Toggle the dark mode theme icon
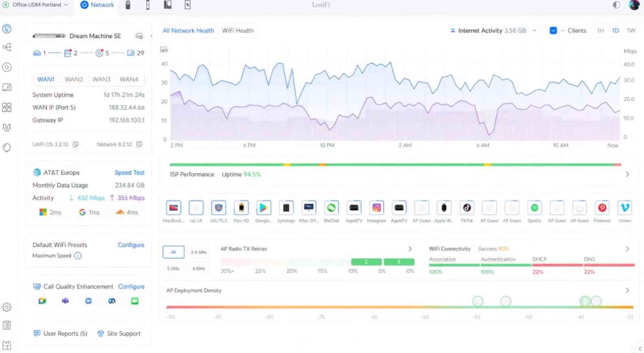Image resolution: width=644 pixels, height=353 pixels. click(616, 5)
